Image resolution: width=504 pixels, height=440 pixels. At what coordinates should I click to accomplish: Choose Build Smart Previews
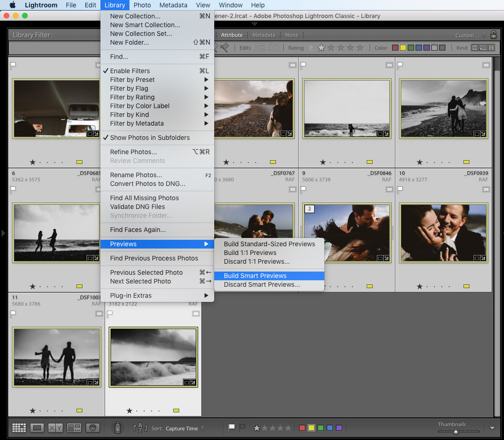click(255, 276)
